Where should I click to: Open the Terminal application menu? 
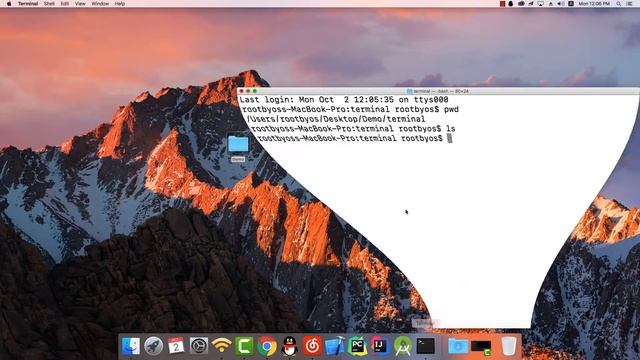28,4
